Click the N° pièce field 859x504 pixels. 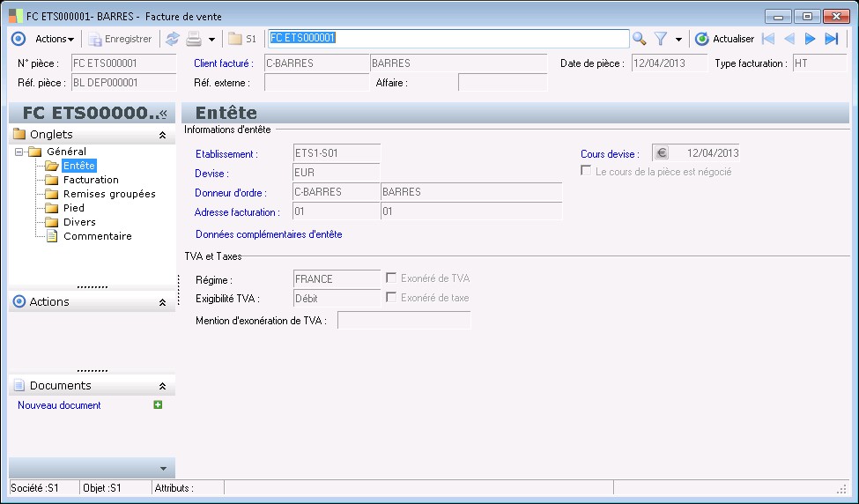pos(124,63)
